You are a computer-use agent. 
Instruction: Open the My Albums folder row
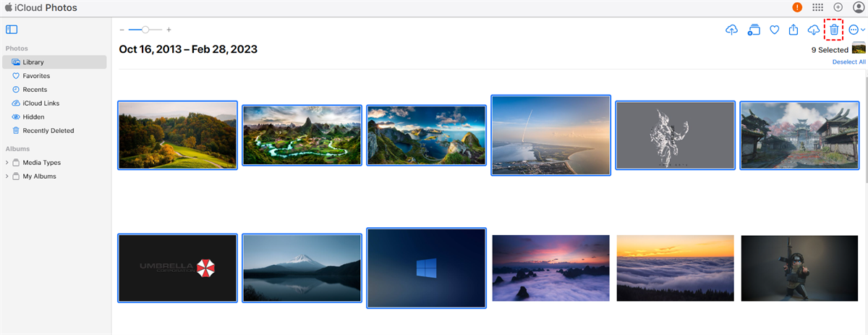[55, 177]
